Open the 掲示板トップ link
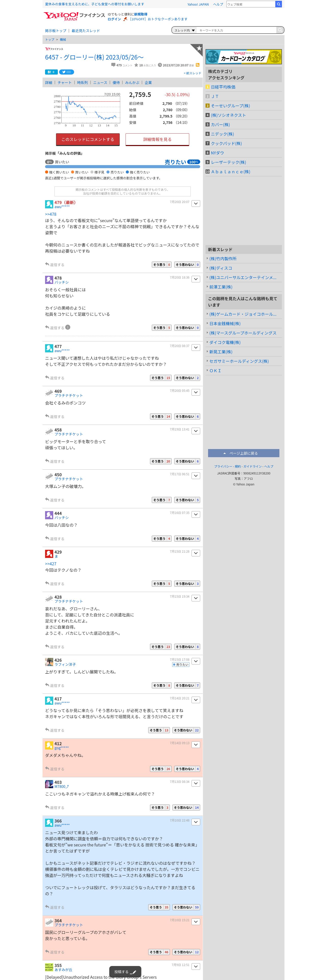 [x=56, y=31]
